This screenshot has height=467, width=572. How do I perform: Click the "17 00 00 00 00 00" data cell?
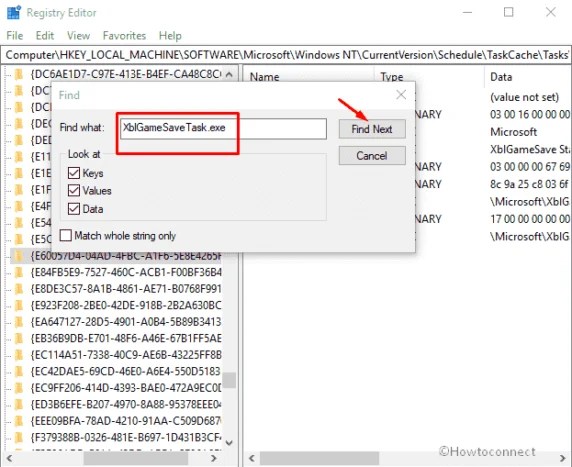530,219
